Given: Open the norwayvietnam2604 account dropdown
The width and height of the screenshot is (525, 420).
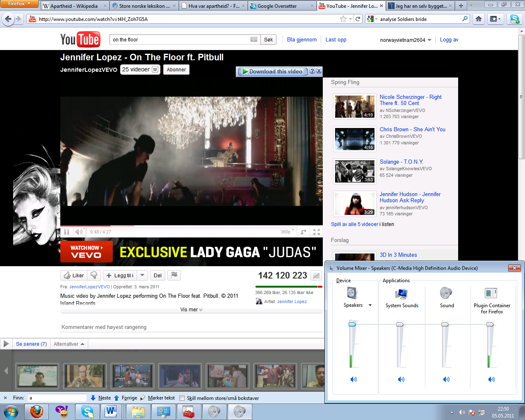Looking at the screenshot, I should 429,40.
